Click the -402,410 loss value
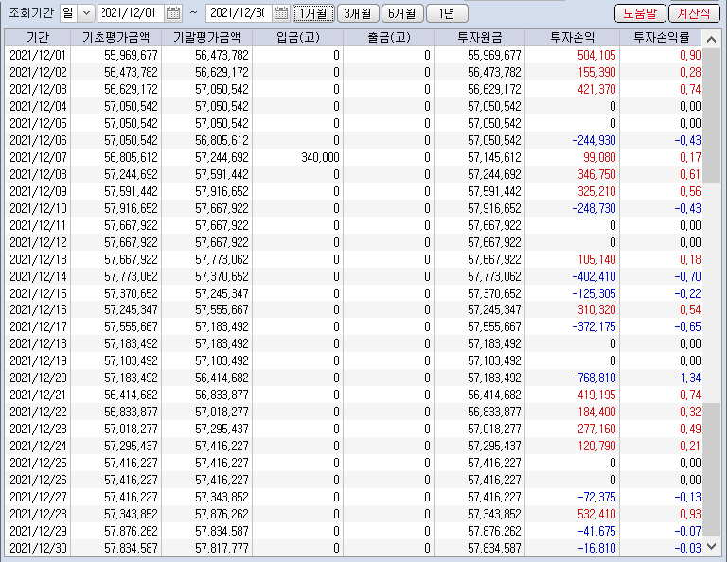 pos(594,276)
